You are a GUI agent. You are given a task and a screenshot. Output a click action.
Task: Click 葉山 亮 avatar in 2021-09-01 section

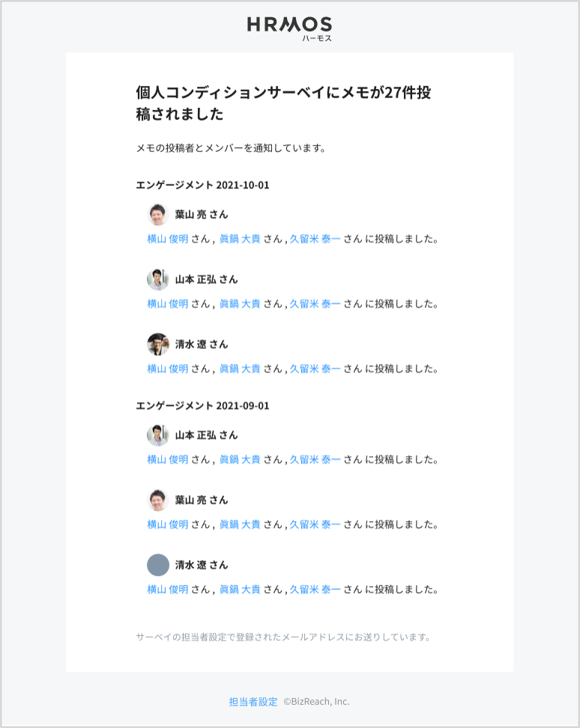[x=158, y=500]
